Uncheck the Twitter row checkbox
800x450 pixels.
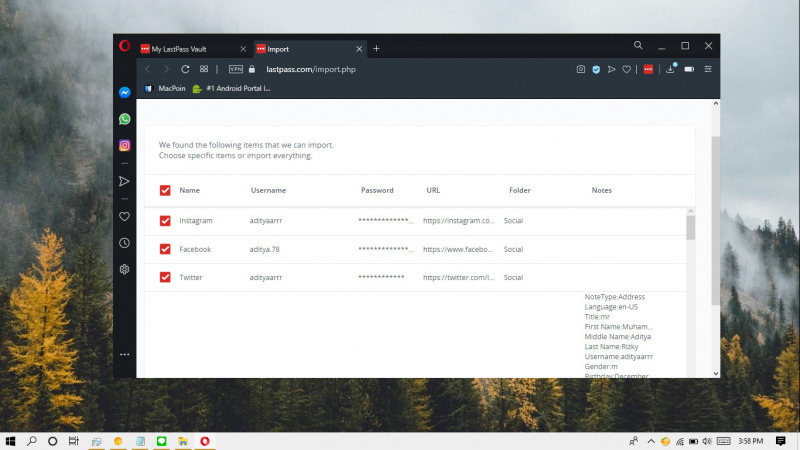click(x=165, y=277)
